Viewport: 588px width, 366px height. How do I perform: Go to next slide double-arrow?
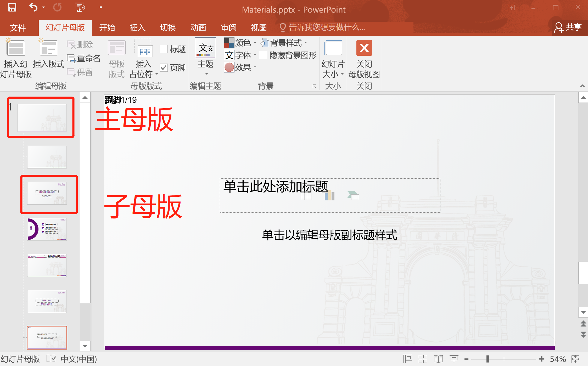coord(583,335)
